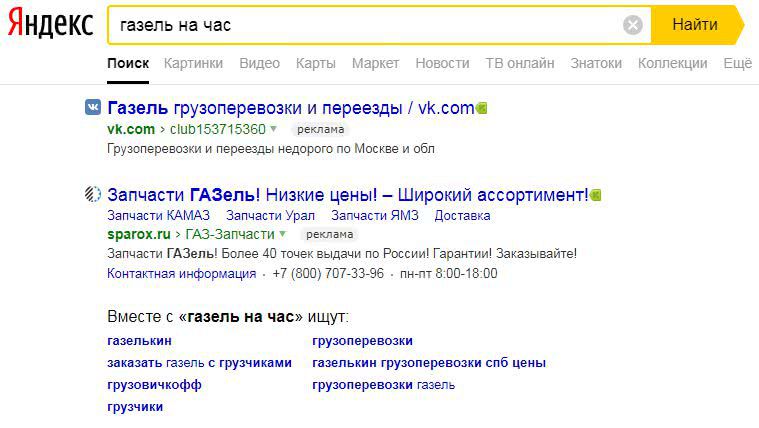Click inside the search input field
The image size is (759, 428).
click(x=360, y=25)
